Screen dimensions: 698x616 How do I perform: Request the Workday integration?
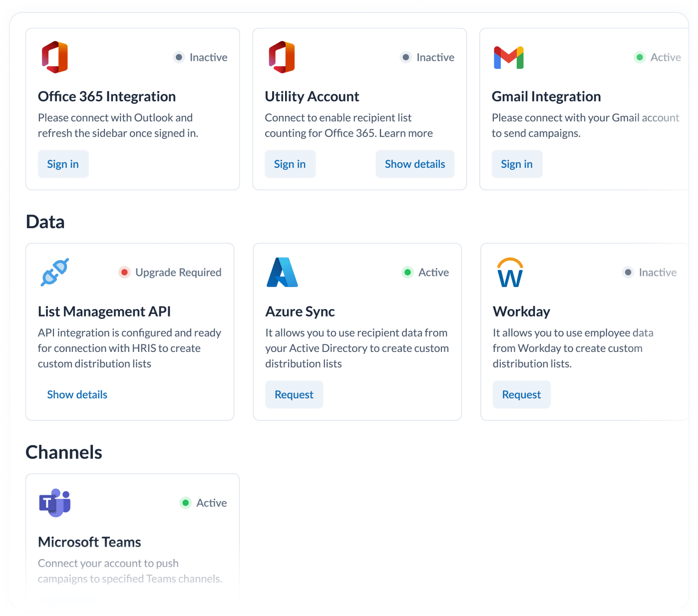pyautogui.click(x=521, y=394)
